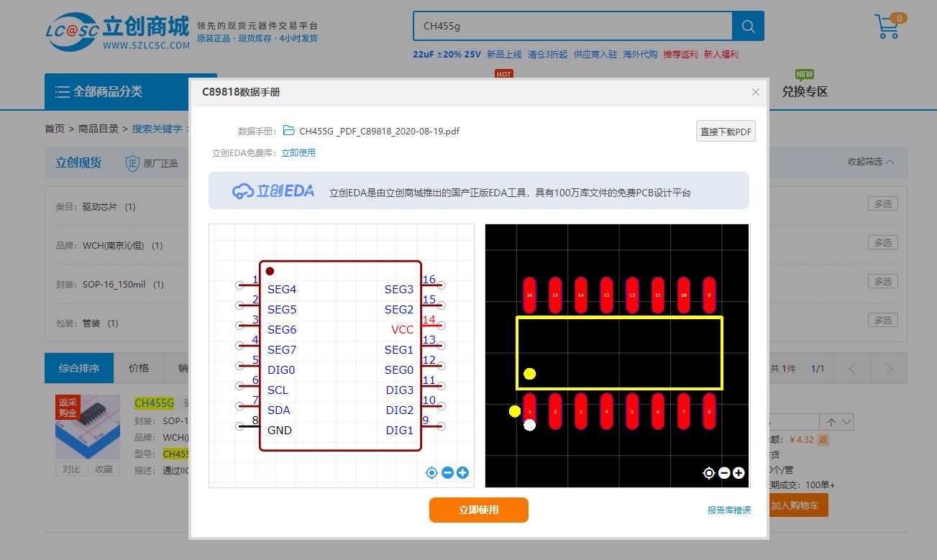Open the CH455G PDF folder icon
937x560 pixels.
pyautogui.click(x=288, y=131)
